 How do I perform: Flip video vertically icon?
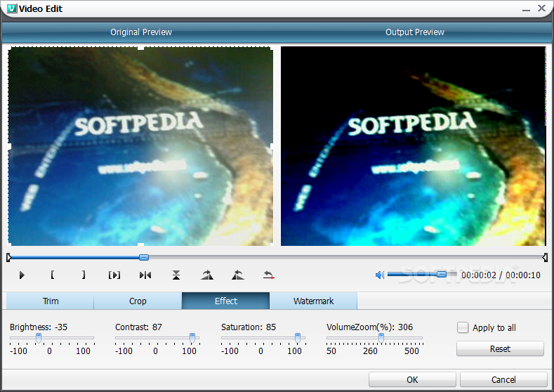176,275
